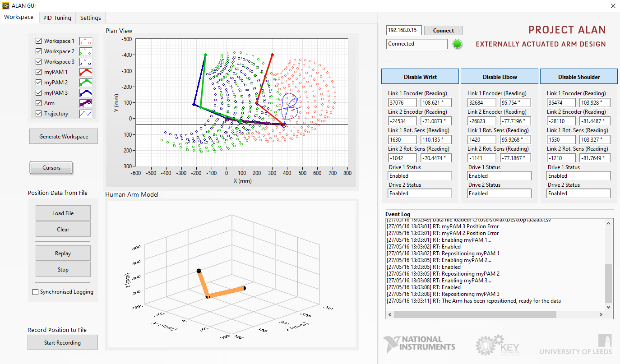Click the University of Leeds logo

576,345
